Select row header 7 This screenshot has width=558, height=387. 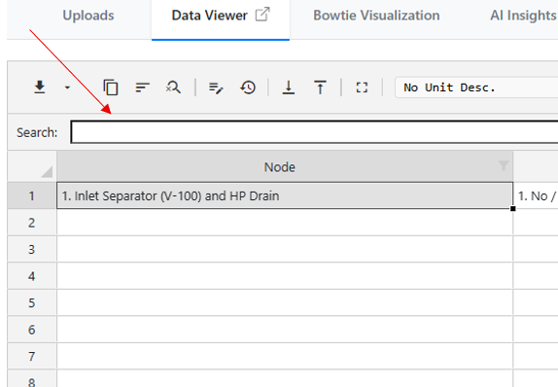pyautogui.click(x=32, y=356)
